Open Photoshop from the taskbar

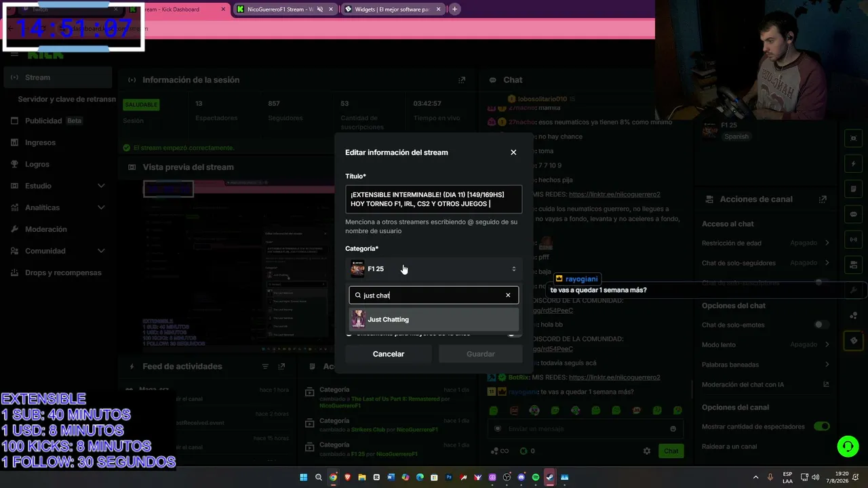pyautogui.click(x=449, y=477)
